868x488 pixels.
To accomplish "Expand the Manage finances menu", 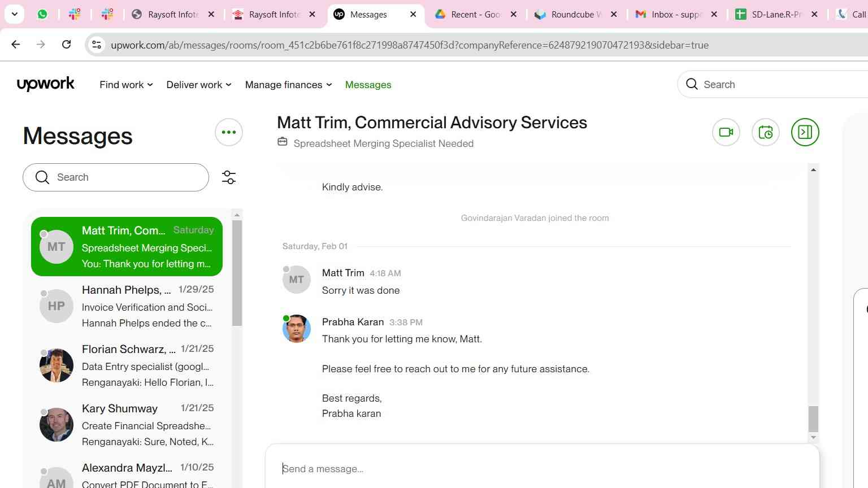I will 288,85.
